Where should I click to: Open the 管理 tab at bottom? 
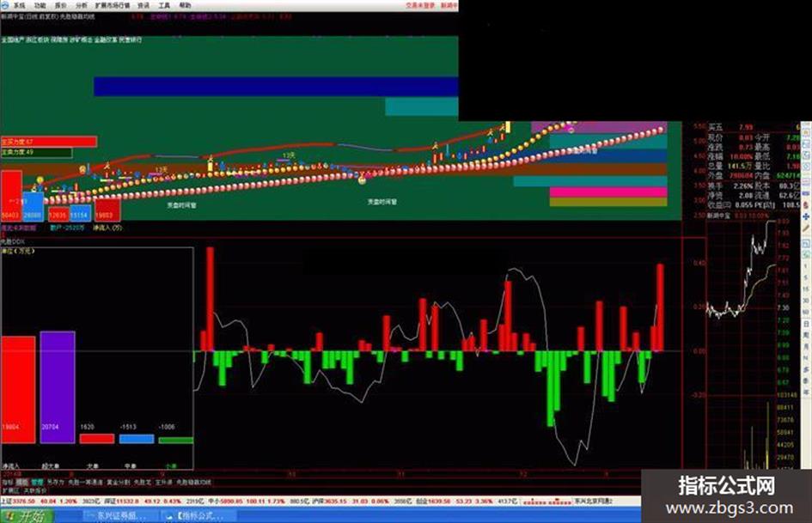pos(37,482)
